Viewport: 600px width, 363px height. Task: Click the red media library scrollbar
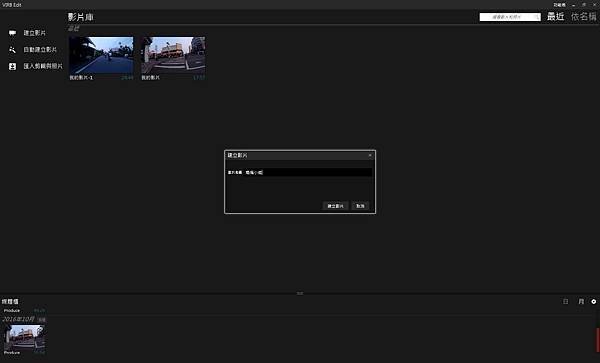[598, 340]
